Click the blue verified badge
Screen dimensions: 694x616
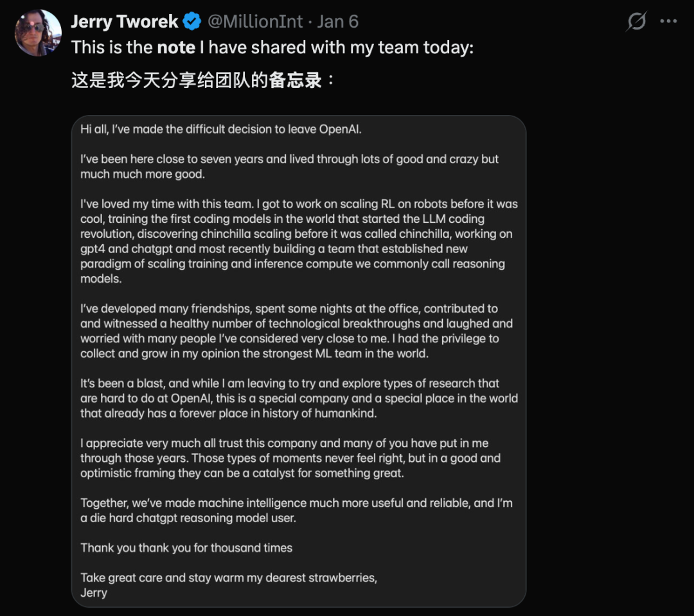click(x=192, y=22)
